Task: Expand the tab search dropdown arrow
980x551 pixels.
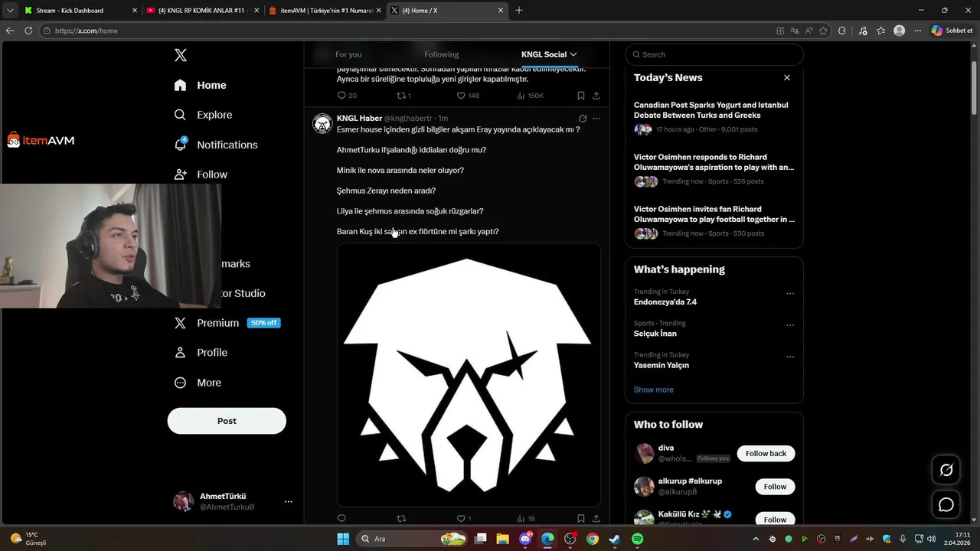Action: (10, 11)
